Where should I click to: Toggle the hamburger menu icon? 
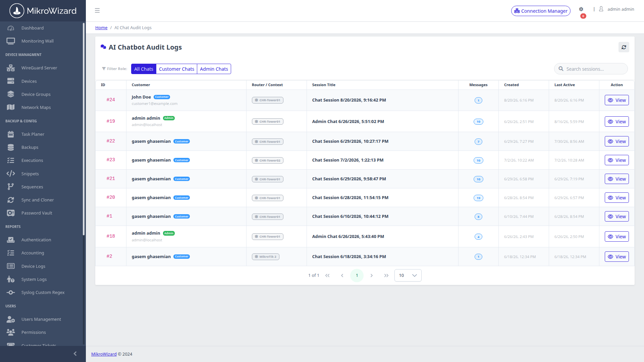[97, 10]
